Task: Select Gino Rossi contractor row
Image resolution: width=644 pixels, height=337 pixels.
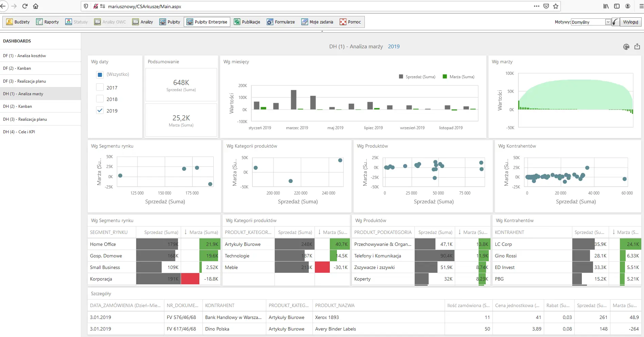Action: point(567,256)
